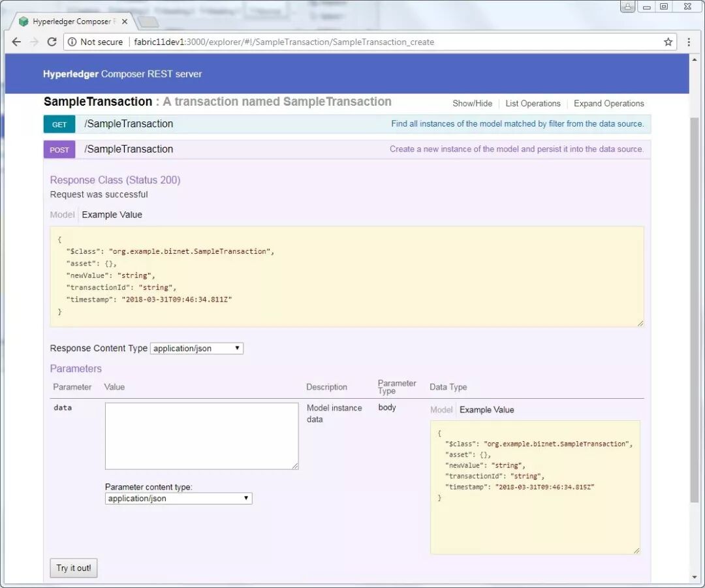
Task: Click List Operations link
Action: point(533,103)
